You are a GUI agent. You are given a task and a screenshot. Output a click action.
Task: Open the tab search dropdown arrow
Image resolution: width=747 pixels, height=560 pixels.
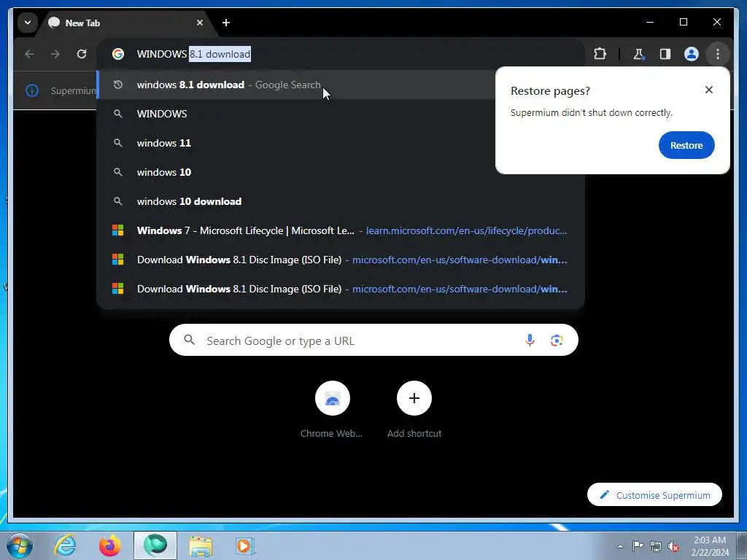tap(28, 23)
